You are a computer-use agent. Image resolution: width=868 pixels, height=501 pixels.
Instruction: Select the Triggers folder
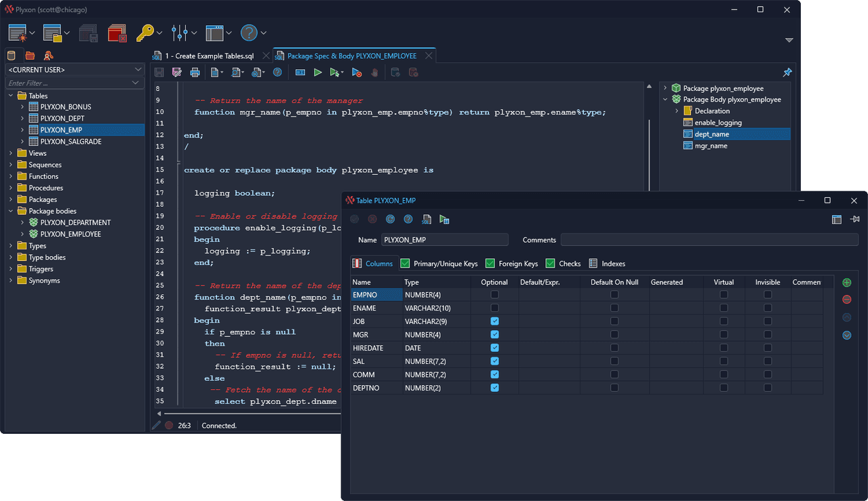pos(41,269)
